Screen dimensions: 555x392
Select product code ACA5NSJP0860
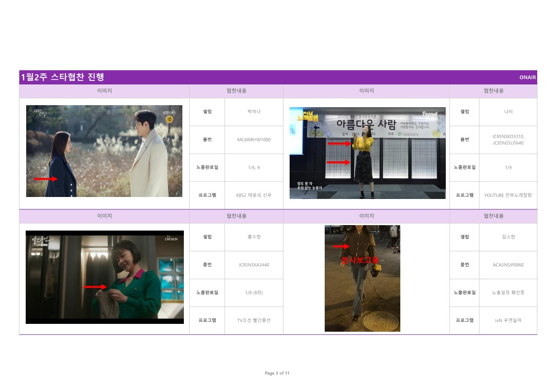click(x=508, y=265)
